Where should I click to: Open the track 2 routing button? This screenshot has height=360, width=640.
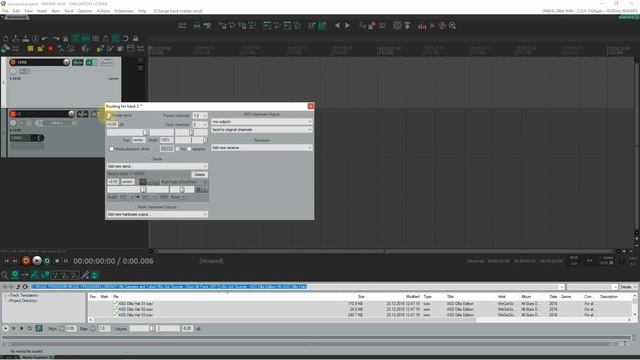pos(83,114)
